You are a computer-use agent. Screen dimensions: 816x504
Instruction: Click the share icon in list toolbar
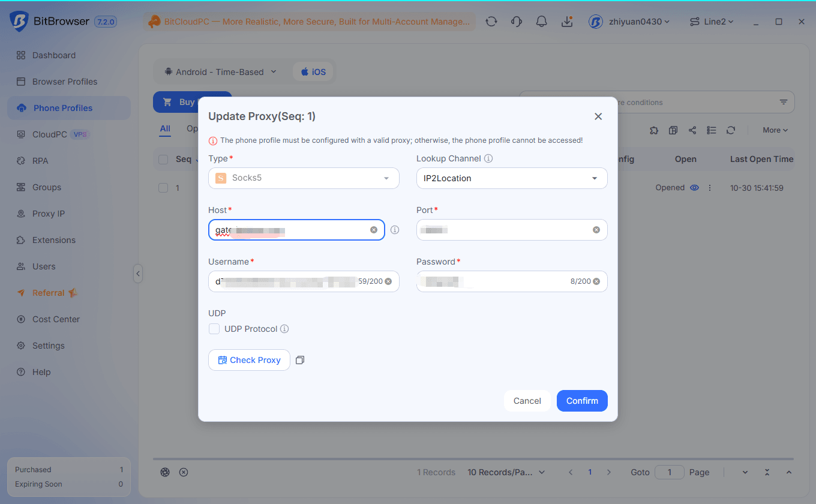click(692, 130)
